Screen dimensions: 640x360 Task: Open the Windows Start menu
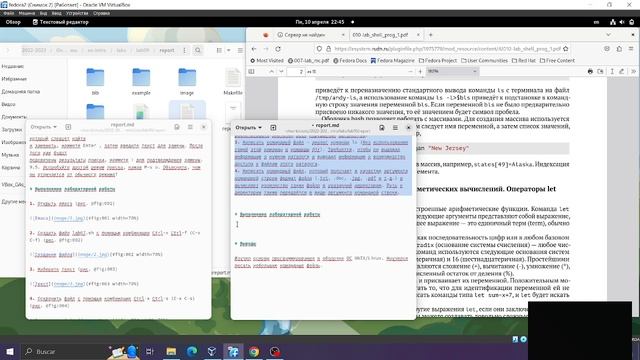(10, 351)
